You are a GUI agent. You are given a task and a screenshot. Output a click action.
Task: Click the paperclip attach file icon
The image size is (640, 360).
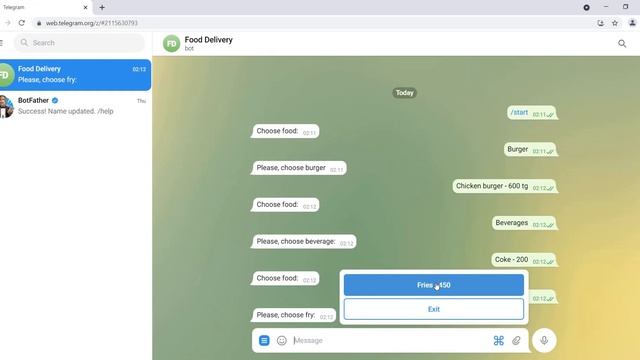coord(516,340)
